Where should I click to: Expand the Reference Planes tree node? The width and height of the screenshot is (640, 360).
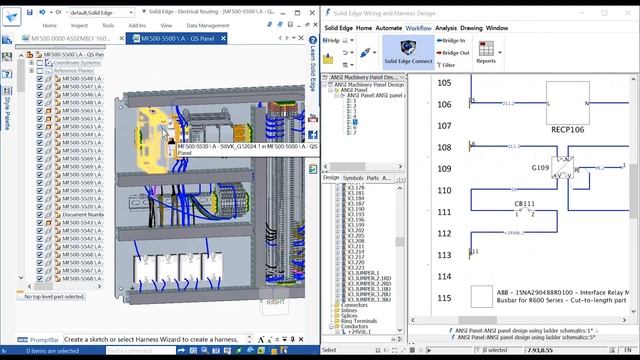(31, 71)
